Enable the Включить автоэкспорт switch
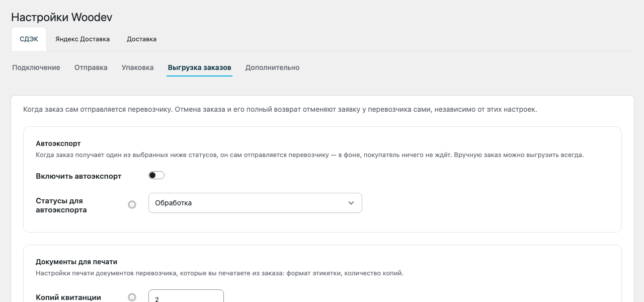 pyautogui.click(x=156, y=175)
